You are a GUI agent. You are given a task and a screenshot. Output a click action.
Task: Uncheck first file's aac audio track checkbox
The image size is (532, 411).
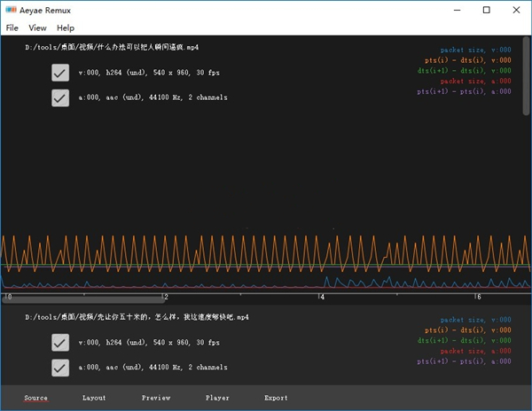pos(60,97)
